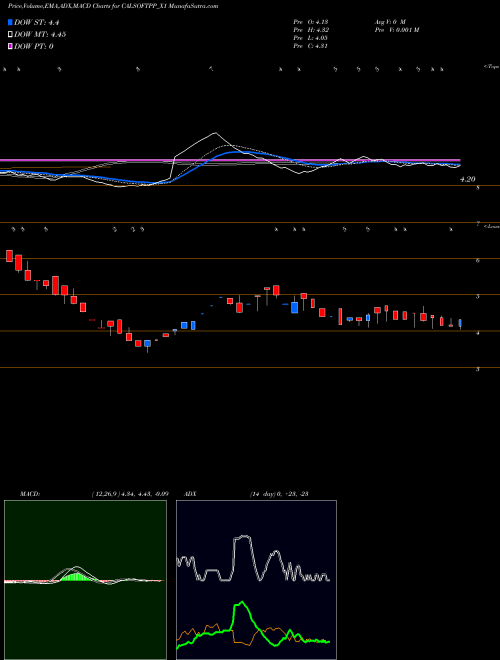Image resolution: width=500 pixels, height=660 pixels.
Task: Click the price axis label 7
Action: (477, 224)
